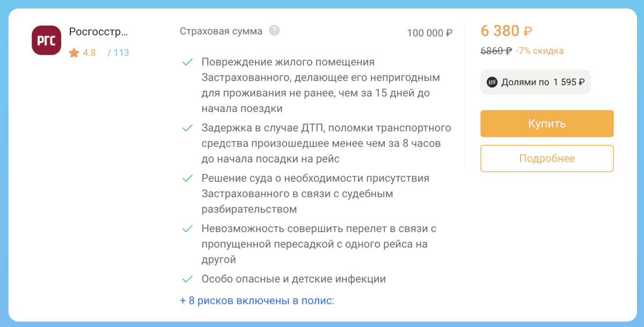The width and height of the screenshot is (644, 327).
Task: Open the Страховая сумма help question mark
Action: tap(274, 31)
